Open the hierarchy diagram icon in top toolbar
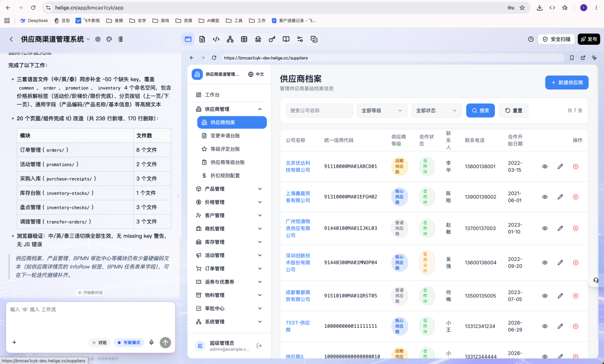The height and width of the screenshot is (364, 604). point(230,39)
